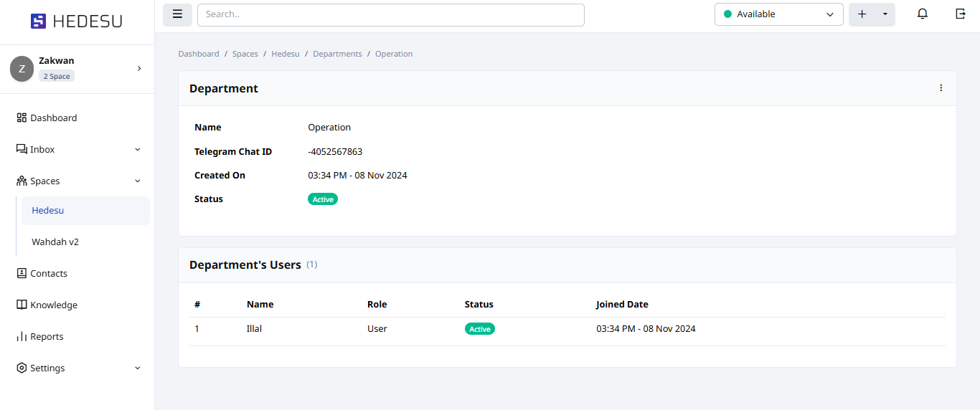Click the Departments breadcrumb link
The image size is (980, 410).
(x=337, y=54)
